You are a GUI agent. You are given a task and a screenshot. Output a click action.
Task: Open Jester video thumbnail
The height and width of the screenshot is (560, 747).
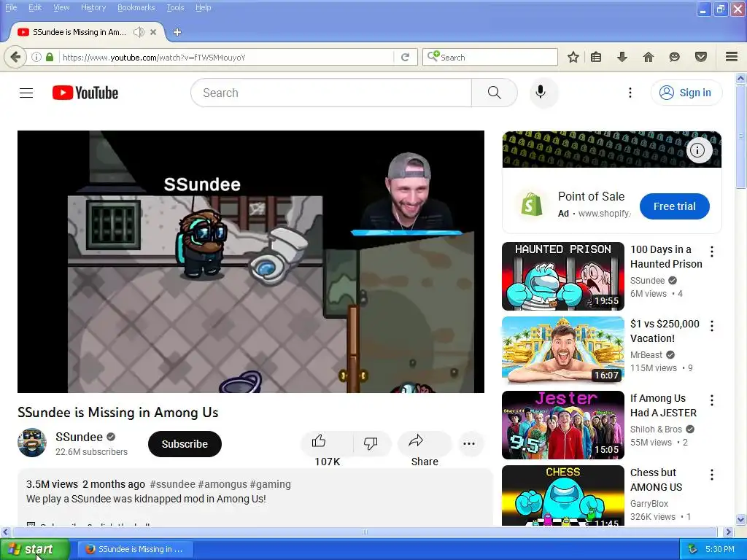563,425
